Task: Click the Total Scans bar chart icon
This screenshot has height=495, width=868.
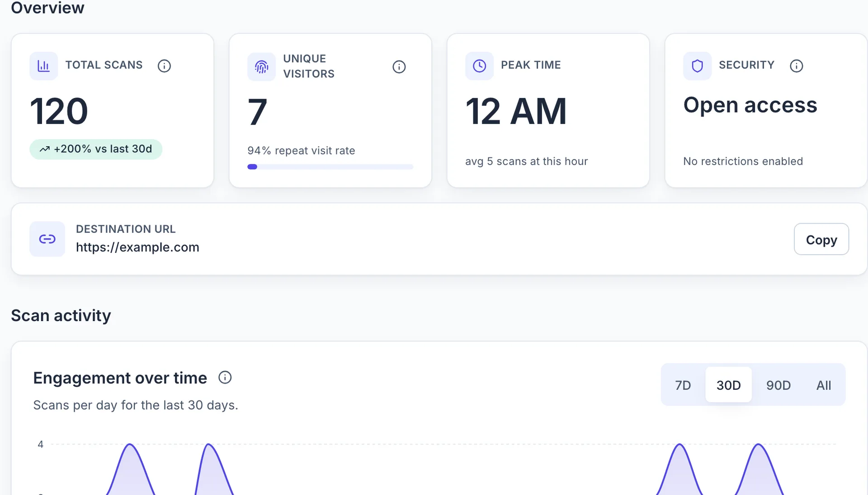Action: (x=43, y=66)
